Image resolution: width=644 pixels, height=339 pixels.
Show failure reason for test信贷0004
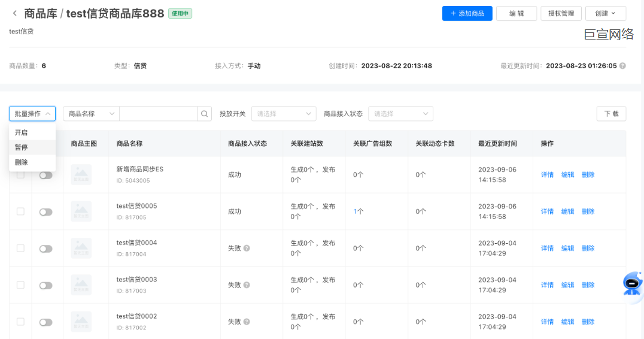247,248
